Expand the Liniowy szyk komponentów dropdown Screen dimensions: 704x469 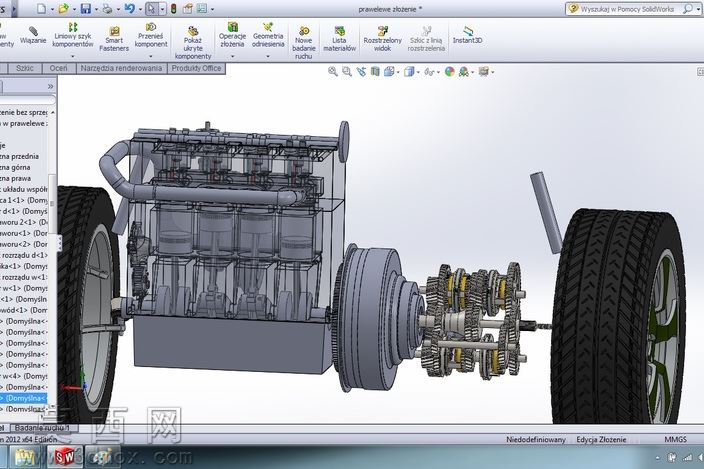tap(73, 57)
